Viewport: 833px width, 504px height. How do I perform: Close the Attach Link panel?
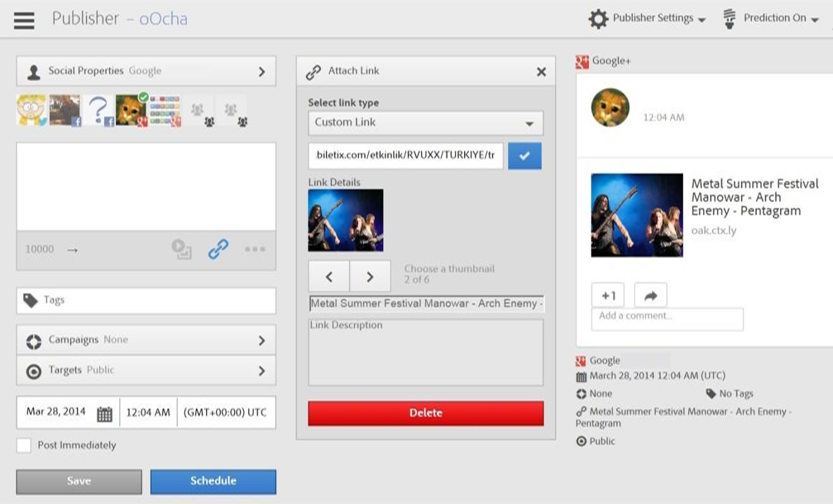click(x=541, y=72)
